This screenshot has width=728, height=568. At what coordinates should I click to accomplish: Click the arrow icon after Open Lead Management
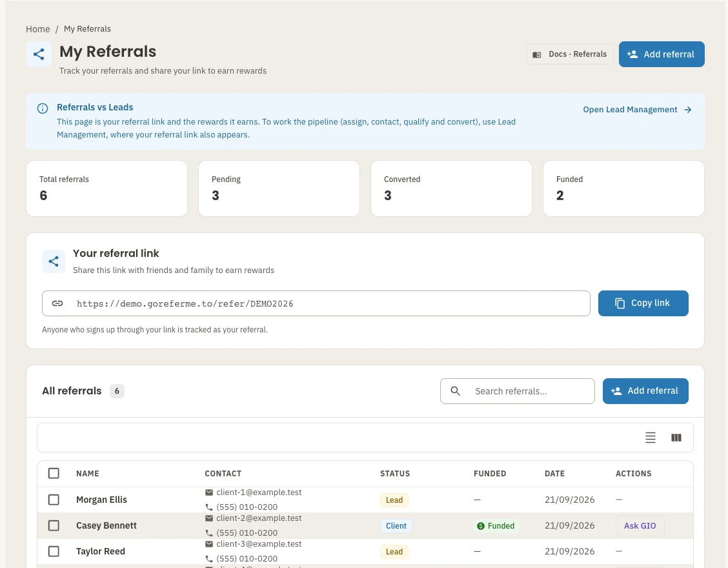(688, 110)
